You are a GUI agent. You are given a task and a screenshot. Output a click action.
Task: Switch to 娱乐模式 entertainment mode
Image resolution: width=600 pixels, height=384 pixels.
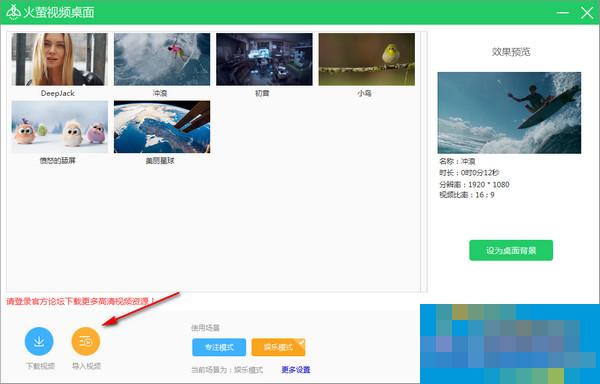(x=278, y=347)
